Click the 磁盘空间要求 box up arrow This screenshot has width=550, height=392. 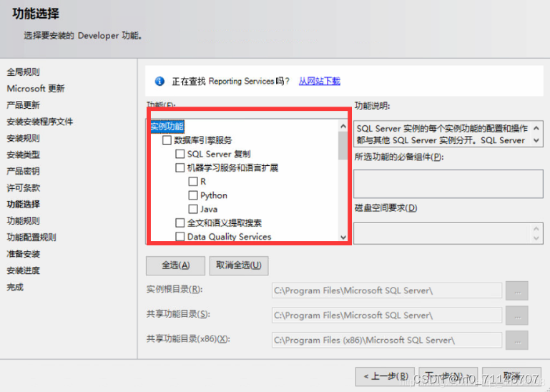pyautogui.click(x=536, y=229)
